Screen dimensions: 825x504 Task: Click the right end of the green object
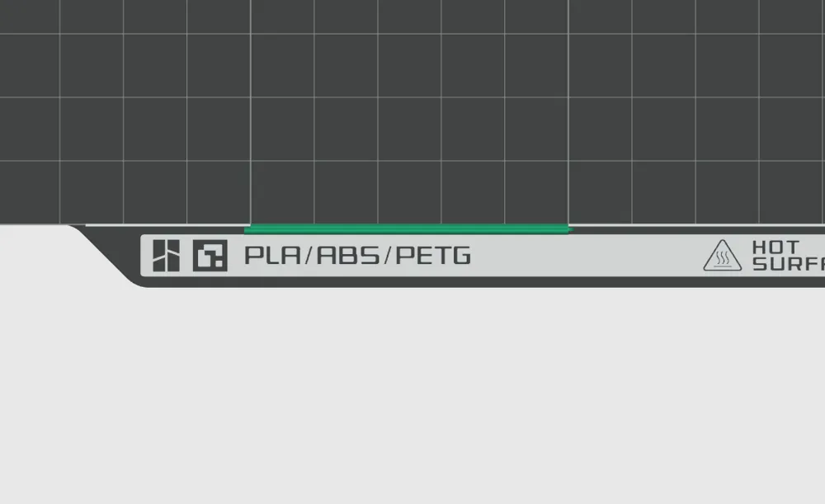pos(568,228)
